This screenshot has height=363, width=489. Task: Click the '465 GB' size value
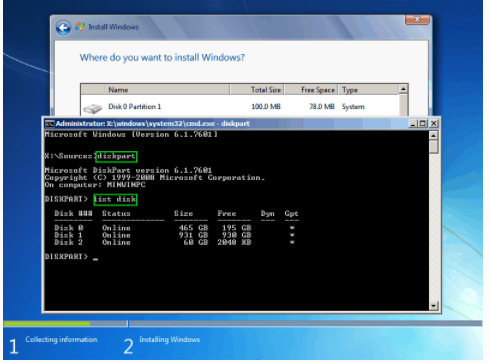click(x=193, y=228)
